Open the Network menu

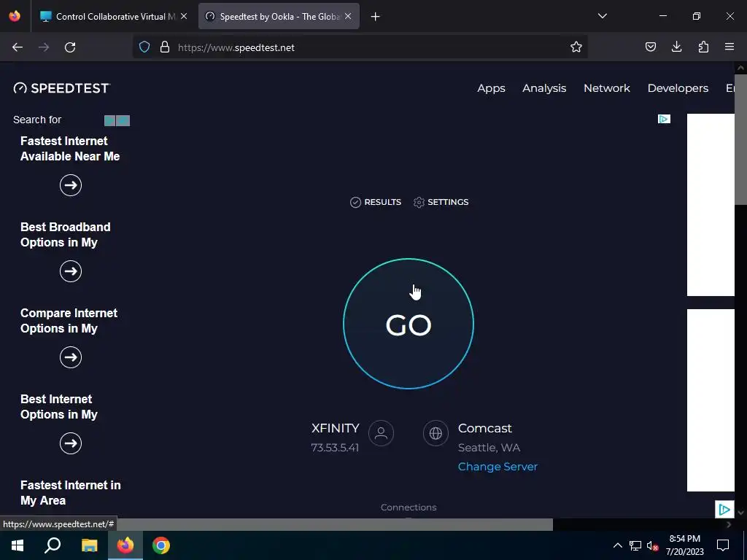606,88
